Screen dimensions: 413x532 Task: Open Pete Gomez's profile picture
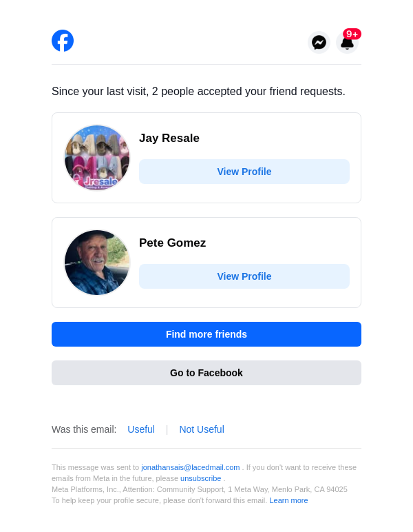point(97,263)
